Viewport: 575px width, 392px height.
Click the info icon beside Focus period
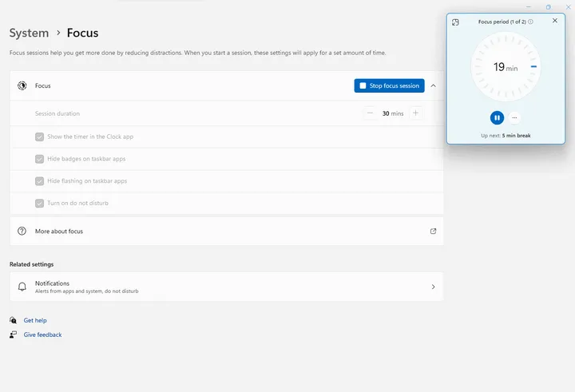click(530, 22)
